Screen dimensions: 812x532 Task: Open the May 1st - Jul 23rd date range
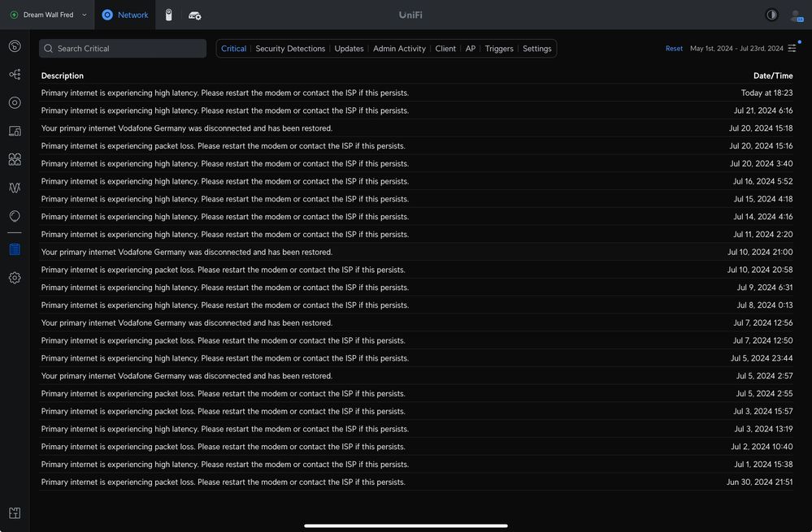736,49
